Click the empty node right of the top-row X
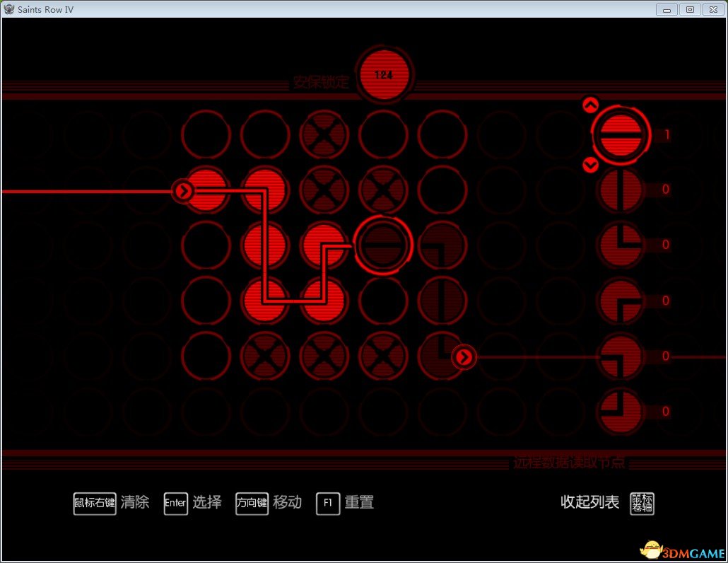Viewport: 728px width, 563px height. coord(383,134)
